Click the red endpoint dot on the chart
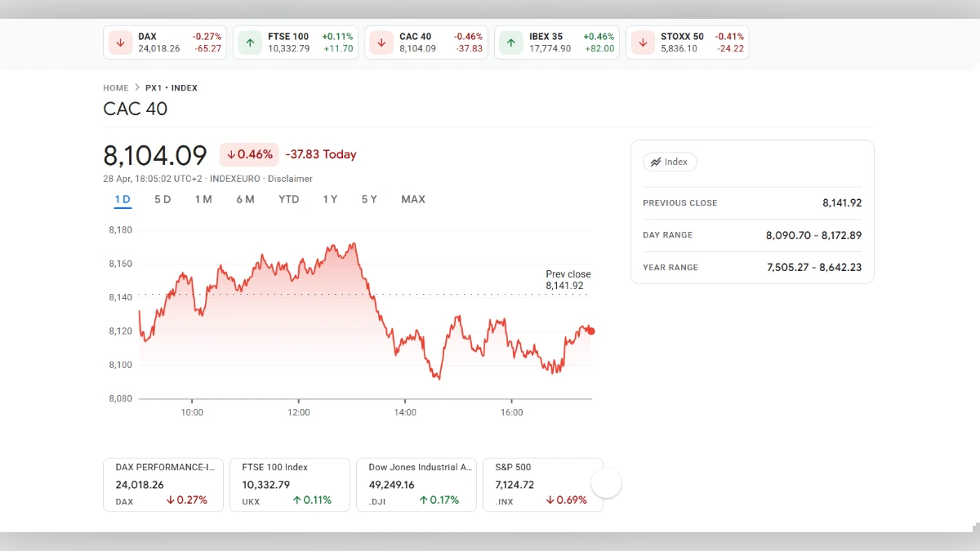980x551 pixels. pyautogui.click(x=590, y=330)
